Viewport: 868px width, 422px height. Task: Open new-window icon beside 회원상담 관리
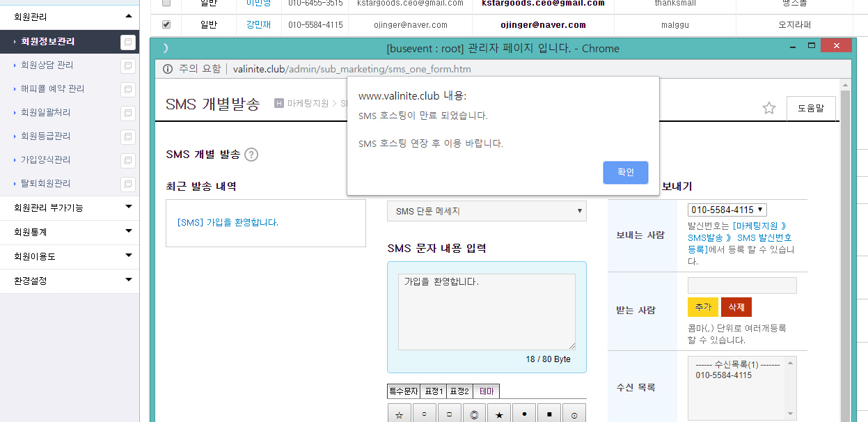click(127, 65)
